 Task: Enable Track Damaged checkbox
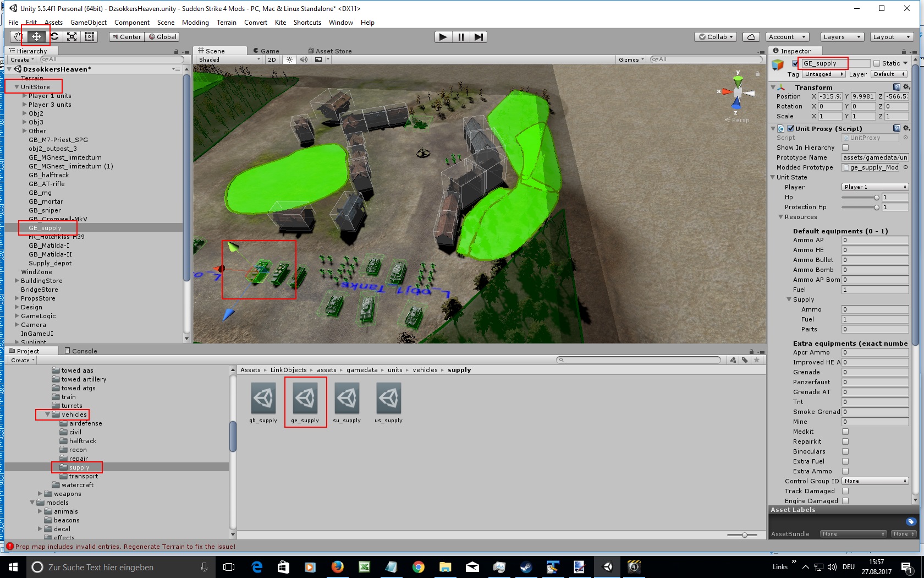point(845,491)
